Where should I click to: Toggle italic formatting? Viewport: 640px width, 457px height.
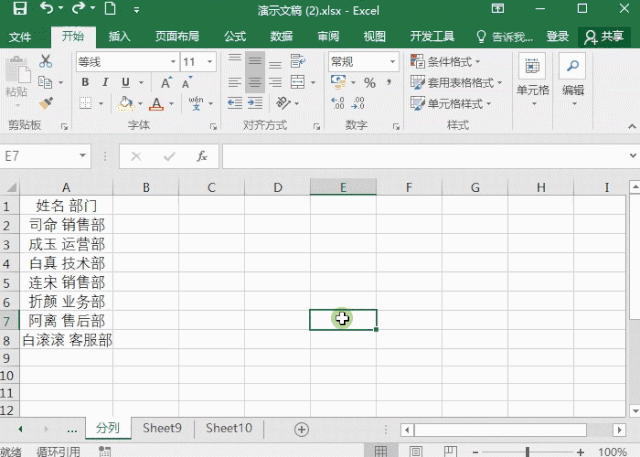(x=105, y=82)
